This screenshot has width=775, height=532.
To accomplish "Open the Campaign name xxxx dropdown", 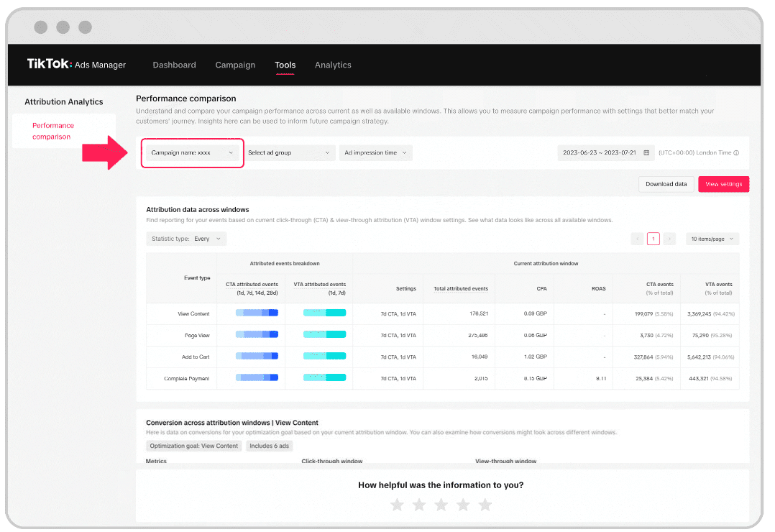I will 192,153.
